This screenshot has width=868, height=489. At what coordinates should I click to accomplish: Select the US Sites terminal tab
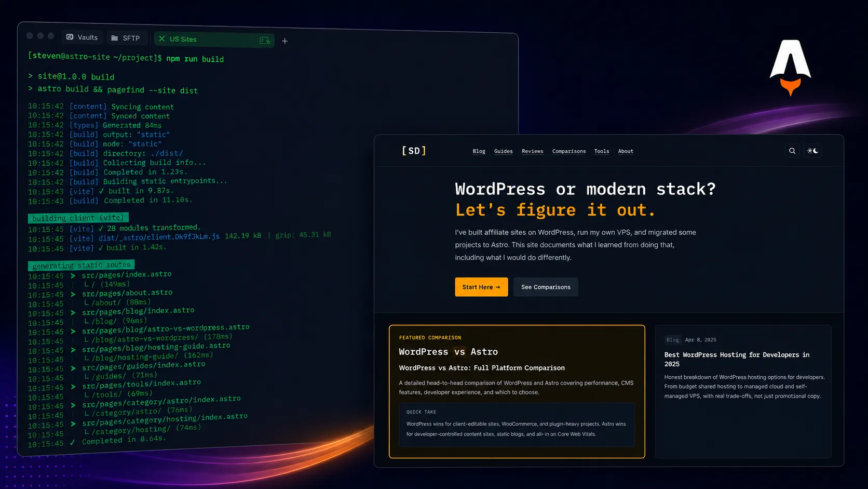coord(214,39)
